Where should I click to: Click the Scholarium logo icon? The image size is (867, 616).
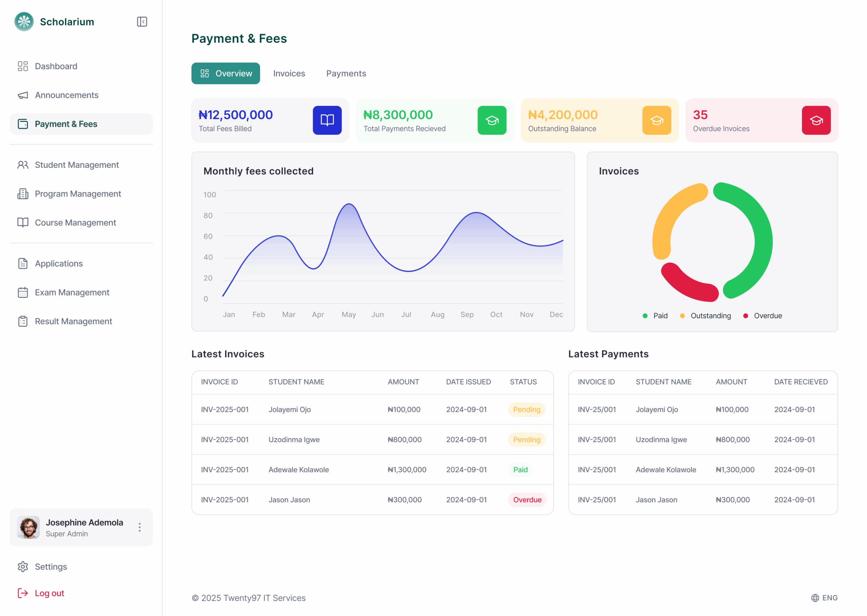pyautogui.click(x=24, y=22)
